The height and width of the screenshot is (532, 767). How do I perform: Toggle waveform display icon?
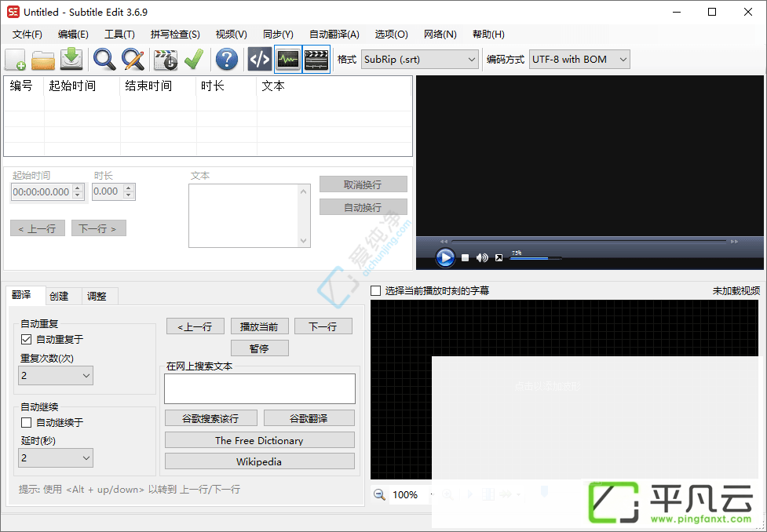coord(288,59)
